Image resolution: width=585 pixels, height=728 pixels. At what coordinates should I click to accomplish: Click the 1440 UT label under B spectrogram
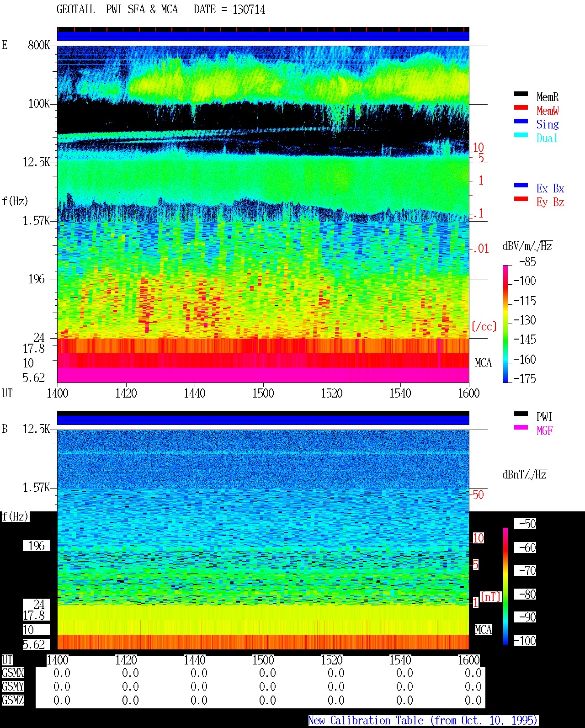coord(194,660)
